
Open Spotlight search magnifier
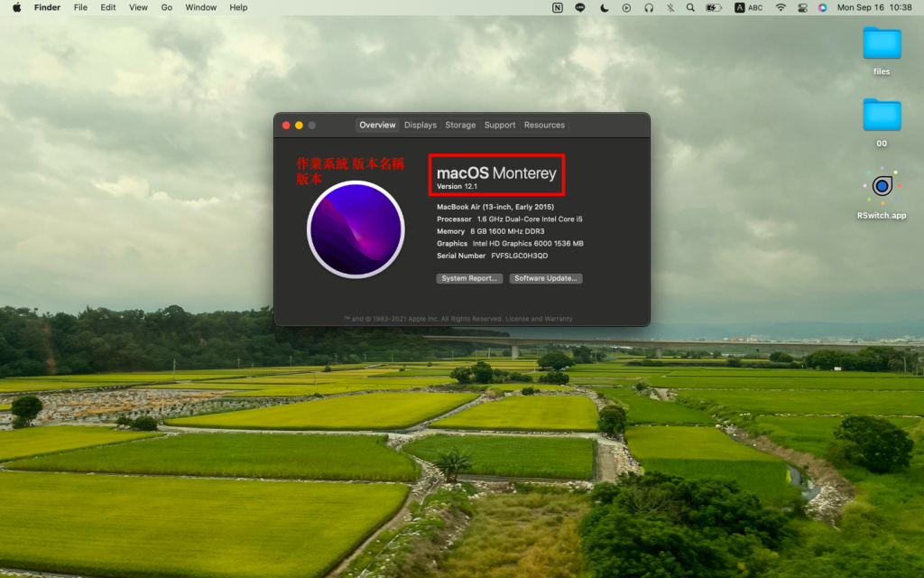690,7
